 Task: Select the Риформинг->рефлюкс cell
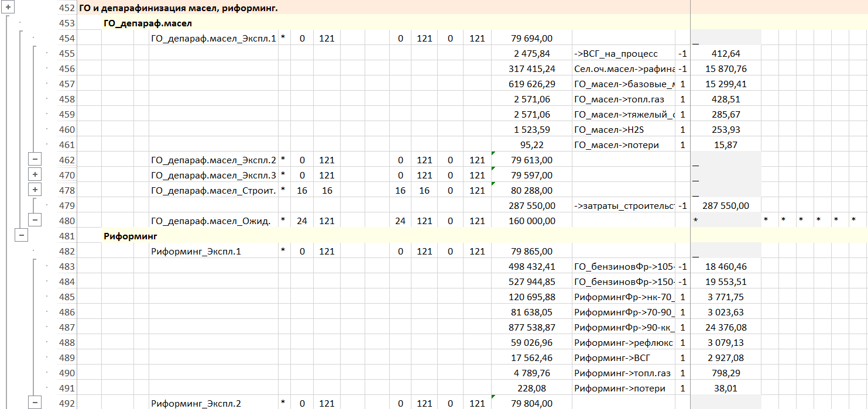[x=623, y=343]
